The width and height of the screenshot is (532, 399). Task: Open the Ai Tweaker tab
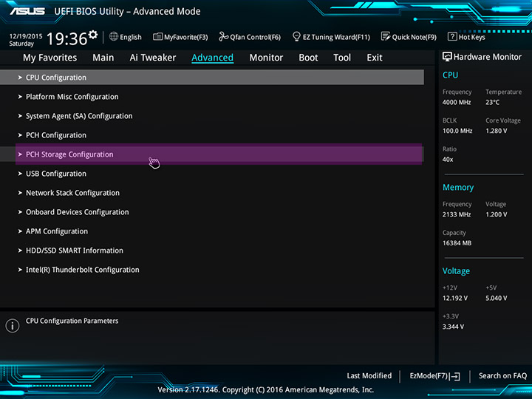point(153,58)
